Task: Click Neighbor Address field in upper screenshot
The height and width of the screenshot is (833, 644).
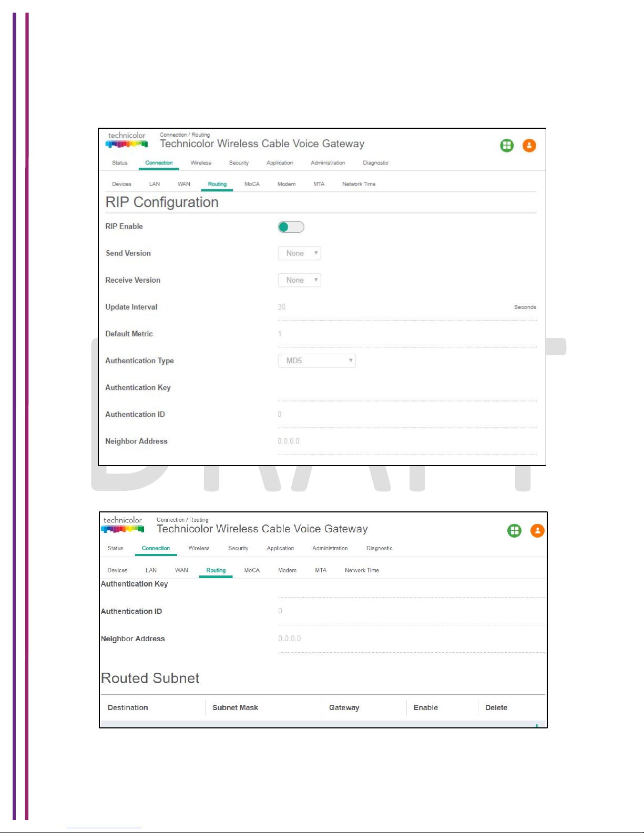Action: pos(407,442)
